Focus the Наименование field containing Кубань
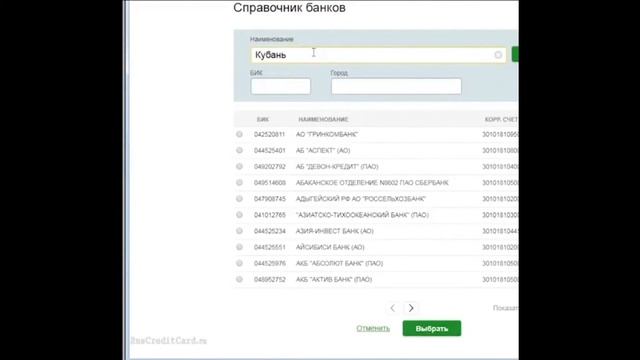The image size is (640, 360). click(x=378, y=55)
